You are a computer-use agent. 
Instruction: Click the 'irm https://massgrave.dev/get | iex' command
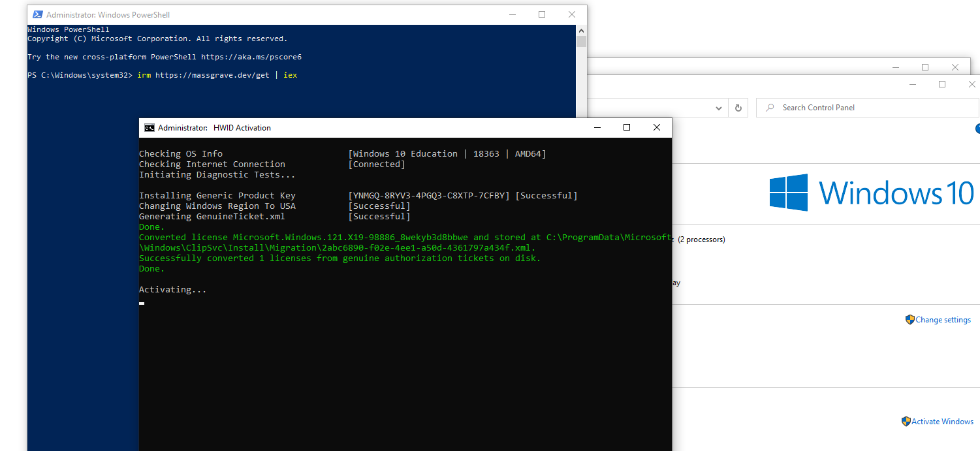point(217,75)
